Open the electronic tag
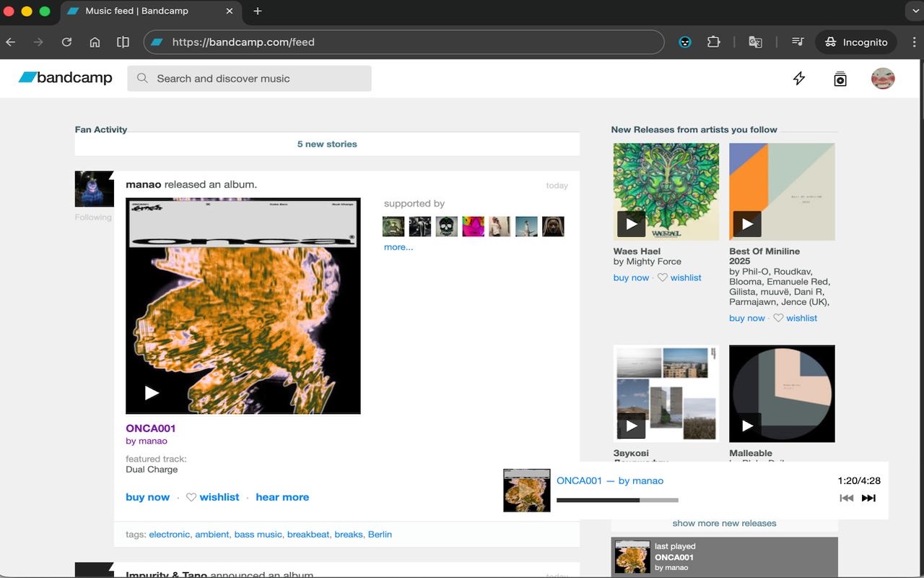This screenshot has height=578, width=924. (x=170, y=535)
